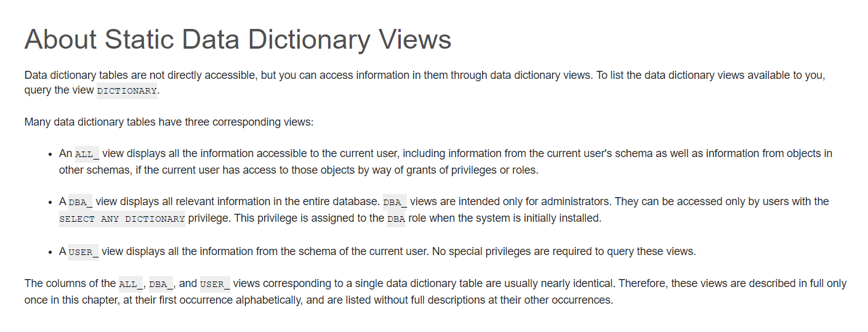Click the text "No special privileges are required"
This screenshot has width=868, height=332.
pos(512,251)
